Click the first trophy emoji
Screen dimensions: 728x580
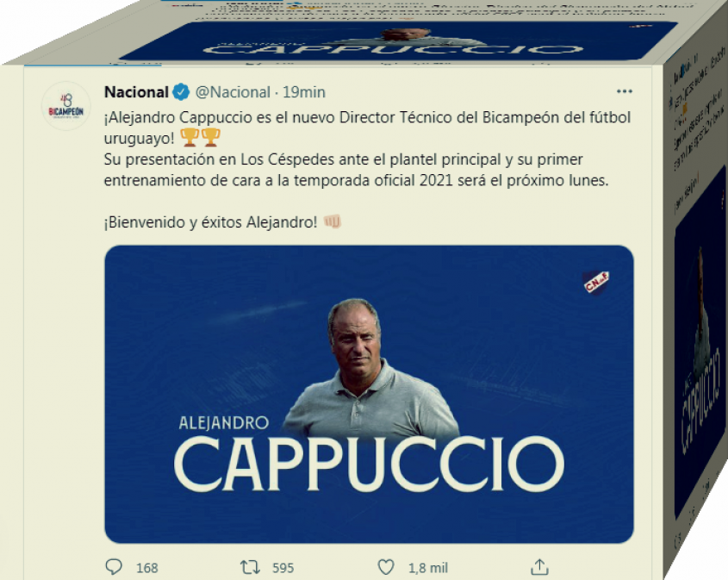(190, 137)
